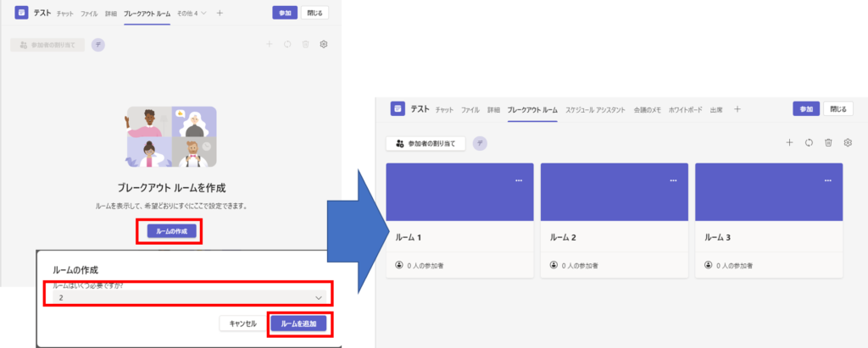
Task: Go to the 出席 tab
Action: tap(716, 110)
